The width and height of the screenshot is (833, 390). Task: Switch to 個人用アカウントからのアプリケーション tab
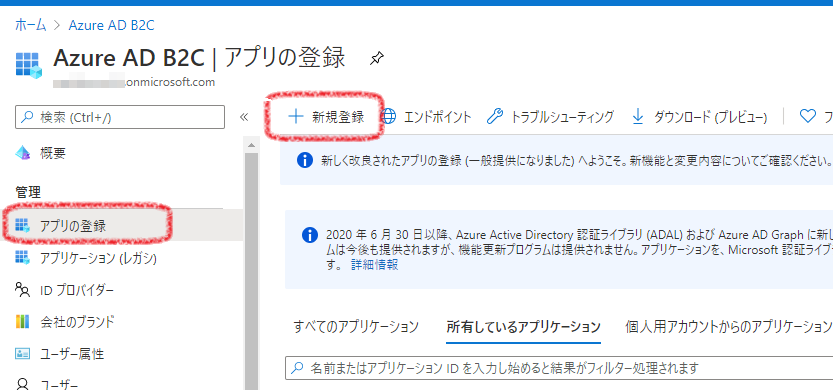pyautogui.click(x=729, y=326)
